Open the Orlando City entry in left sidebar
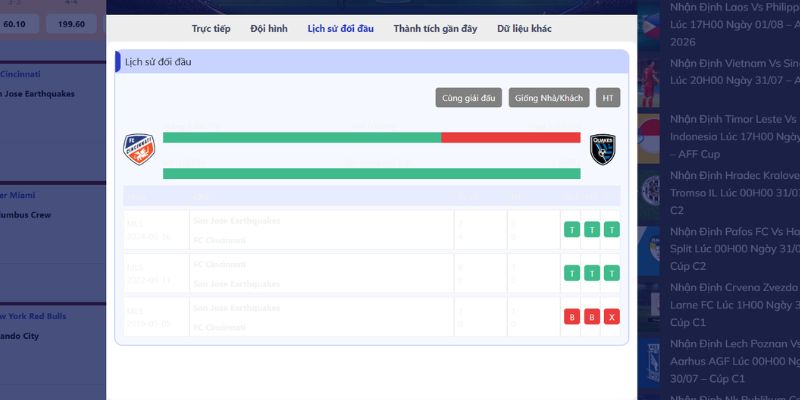The width and height of the screenshot is (800, 400). [x=19, y=336]
